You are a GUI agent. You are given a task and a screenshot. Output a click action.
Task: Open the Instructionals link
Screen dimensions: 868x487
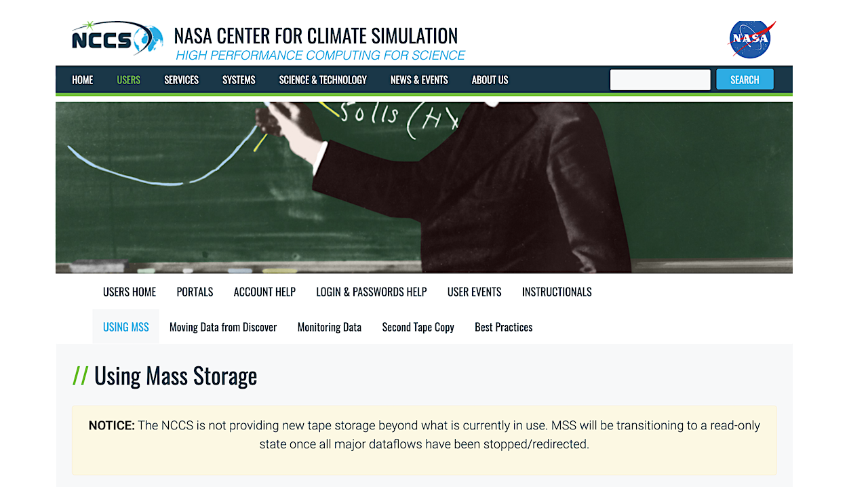click(x=557, y=292)
